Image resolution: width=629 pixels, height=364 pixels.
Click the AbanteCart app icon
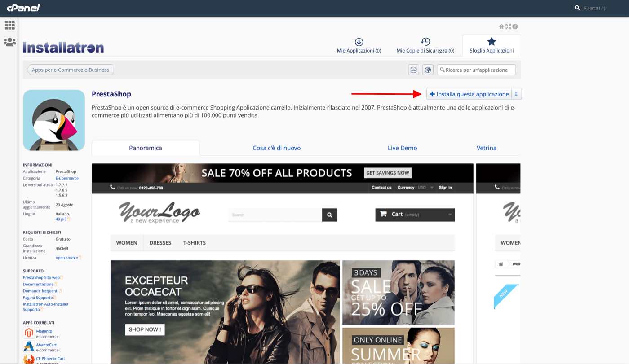(29, 347)
